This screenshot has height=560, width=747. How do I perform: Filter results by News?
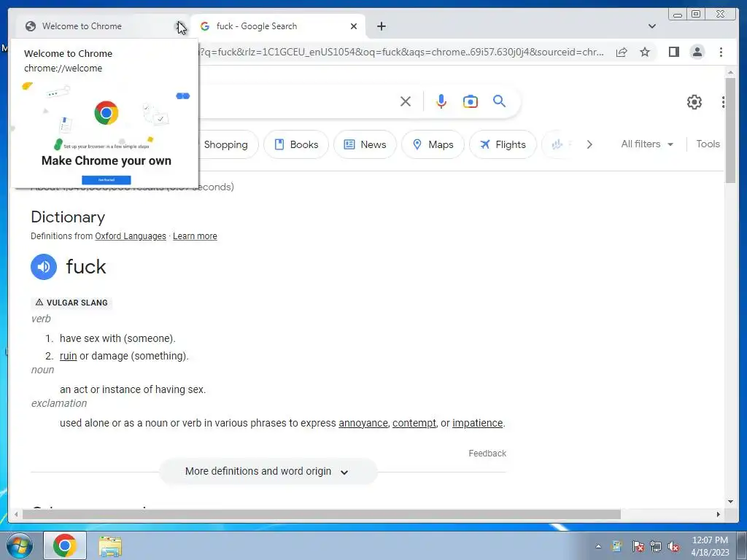click(x=365, y=144)
